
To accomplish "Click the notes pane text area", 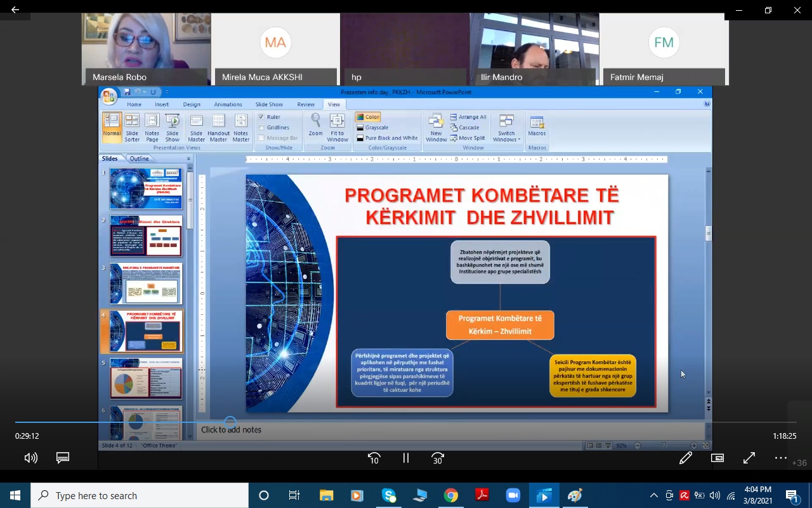I will click(x=450, y=430).
